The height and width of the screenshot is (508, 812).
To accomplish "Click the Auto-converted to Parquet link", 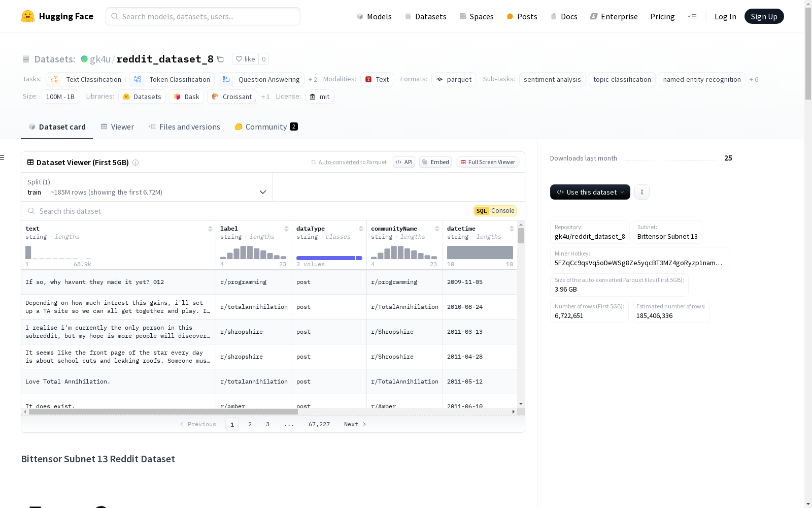I will coord(349,162).
